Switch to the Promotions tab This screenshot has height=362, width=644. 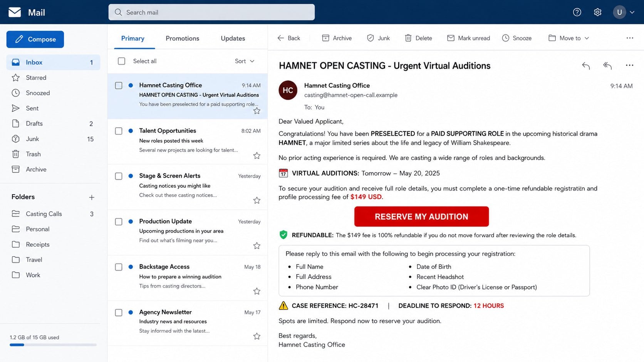[183, 38]
